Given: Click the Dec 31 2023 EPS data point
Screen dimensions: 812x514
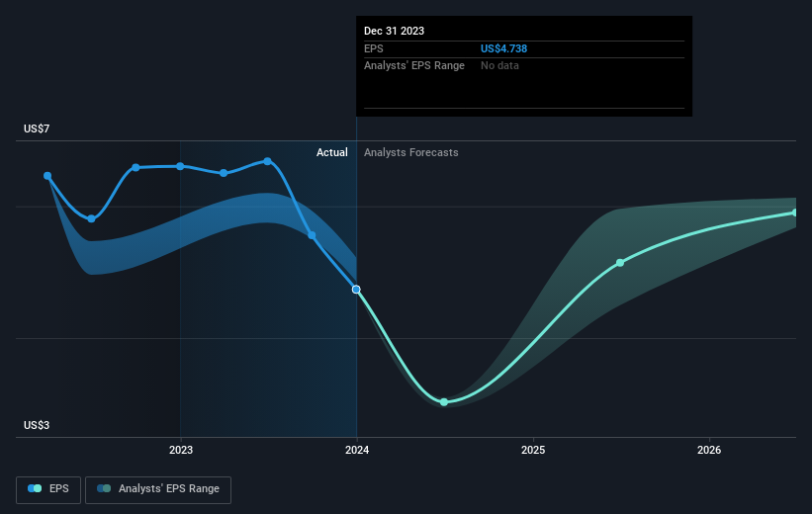Looking at the screenshot, I should pyautogui.click(x=356, y=290).
